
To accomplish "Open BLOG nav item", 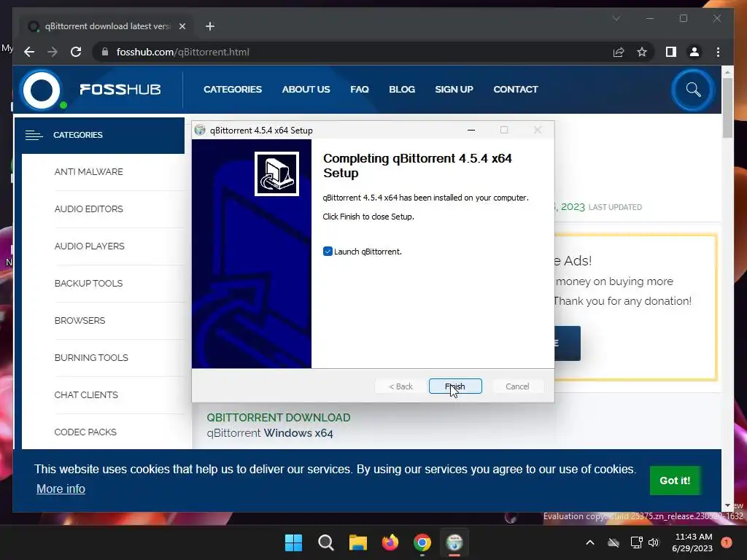I will pos(402,90).
